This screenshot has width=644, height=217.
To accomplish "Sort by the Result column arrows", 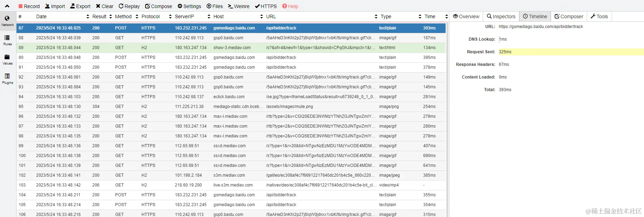I will [x=111, y=16].
